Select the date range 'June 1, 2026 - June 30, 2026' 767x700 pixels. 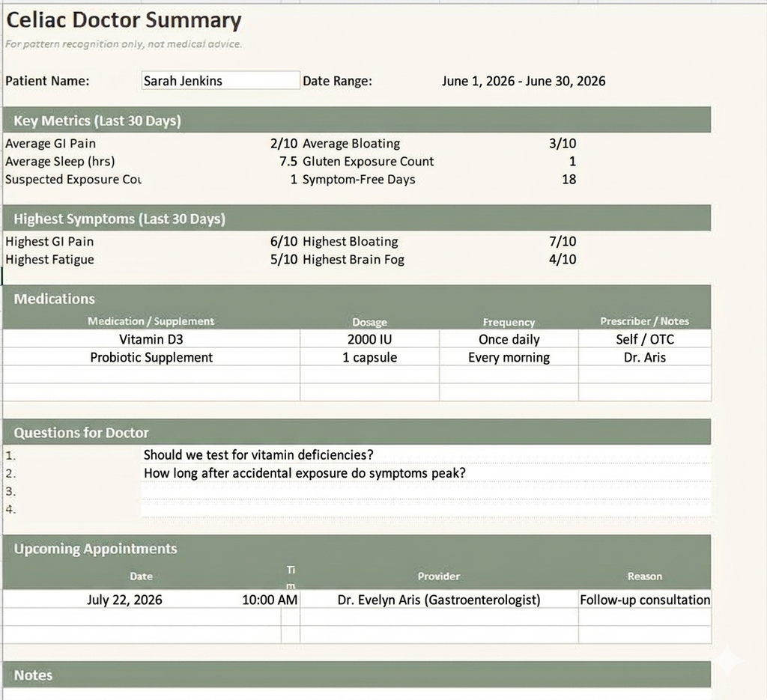click(524, 81)
